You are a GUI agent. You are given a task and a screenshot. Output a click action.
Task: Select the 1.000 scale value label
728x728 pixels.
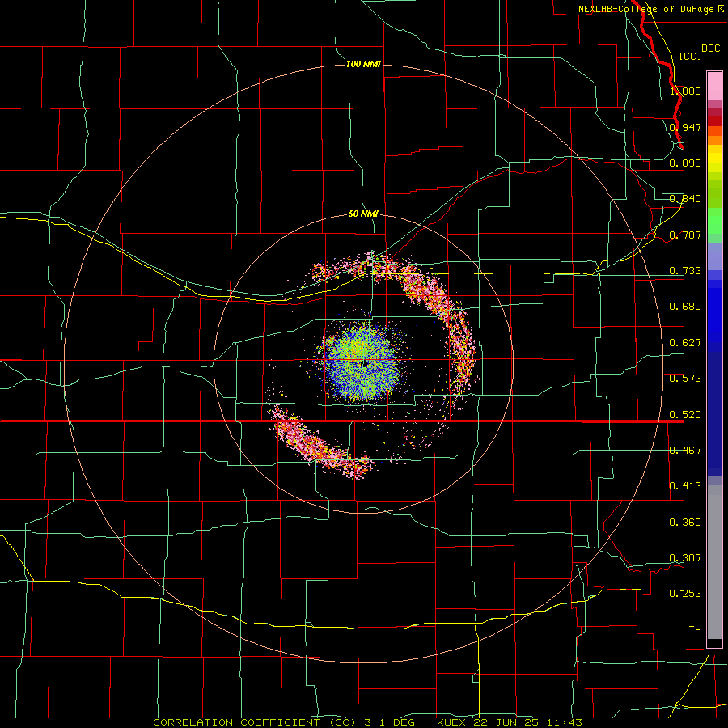point(685,91)
